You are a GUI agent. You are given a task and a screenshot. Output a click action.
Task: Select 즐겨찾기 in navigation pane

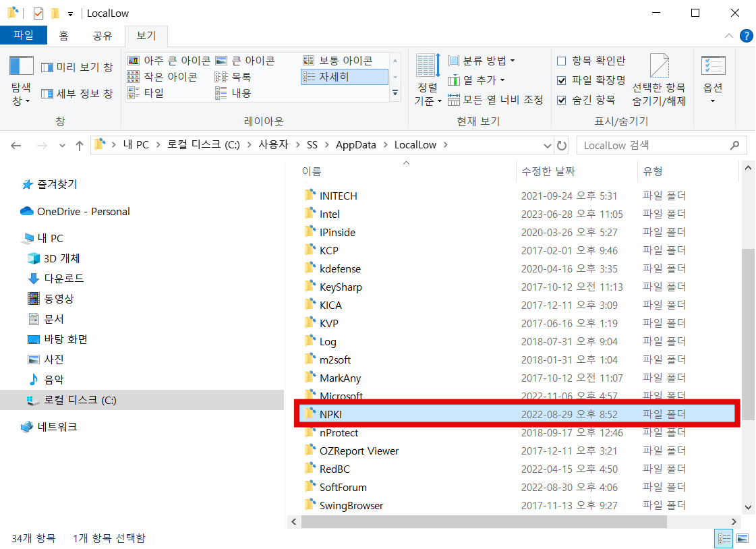[49, 184]
